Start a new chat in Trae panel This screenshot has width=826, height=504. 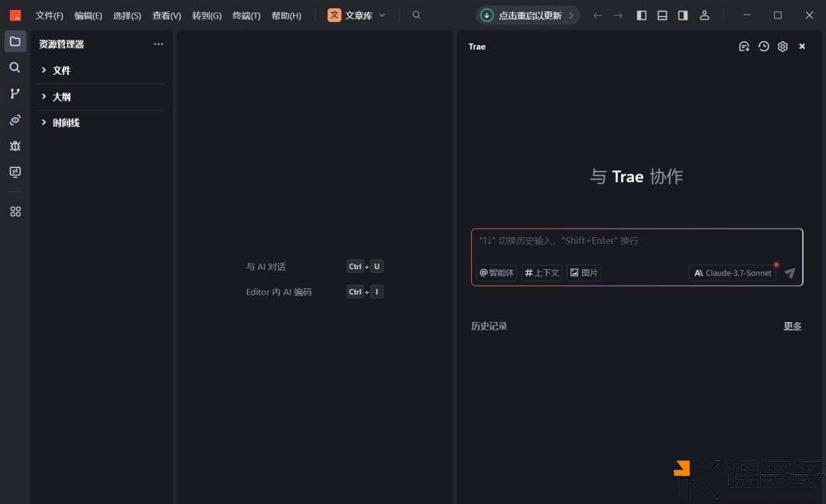tap(744, 47)
